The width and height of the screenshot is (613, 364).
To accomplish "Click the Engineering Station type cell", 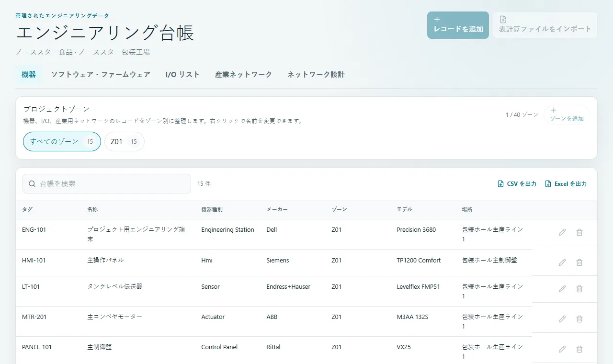I will (x=227, y=230).
